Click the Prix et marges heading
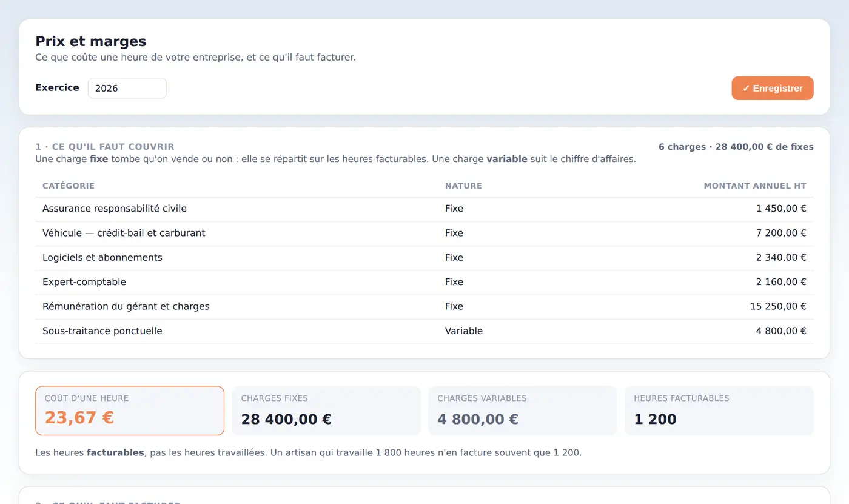 click(91, 41)
